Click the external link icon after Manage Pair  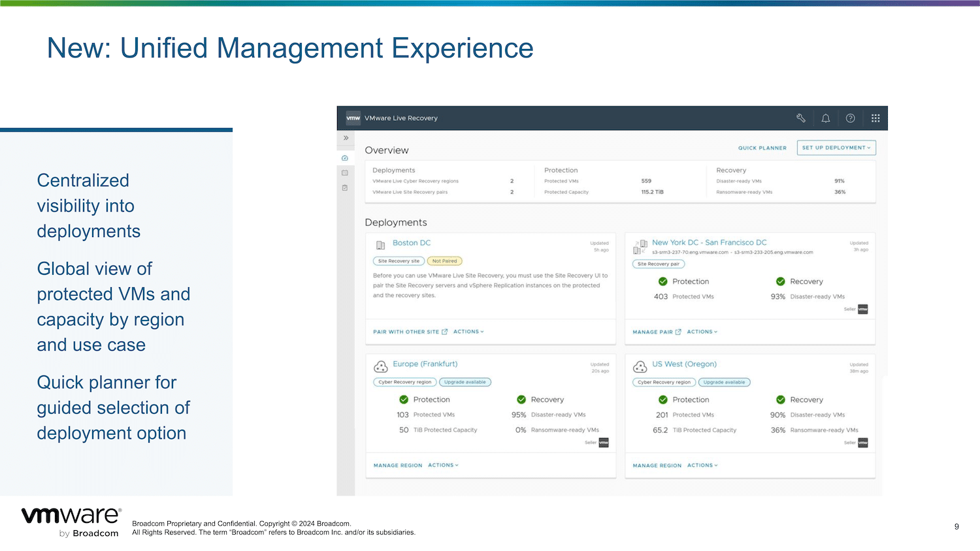(x=678, y=332)
